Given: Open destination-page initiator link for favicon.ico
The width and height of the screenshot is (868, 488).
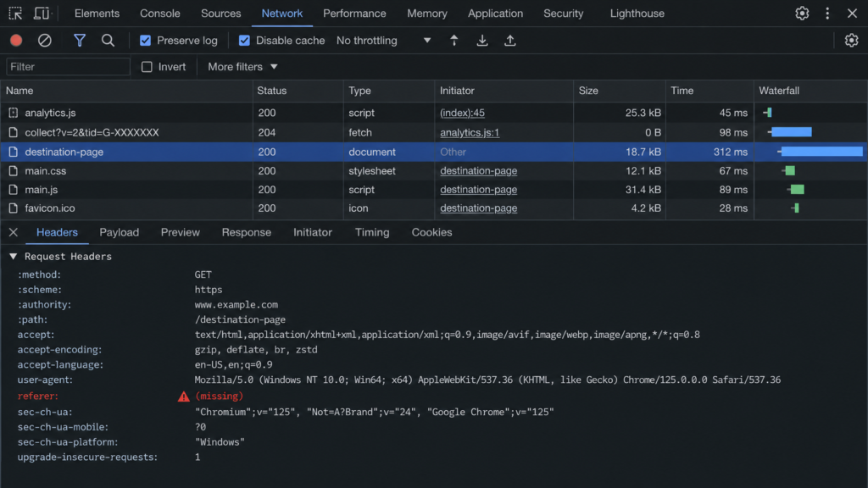Looking at the screenshot, I should tap(478, 208).
